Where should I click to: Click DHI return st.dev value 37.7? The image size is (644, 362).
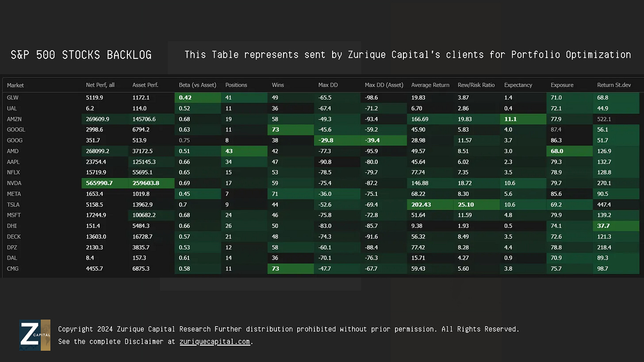603,226
